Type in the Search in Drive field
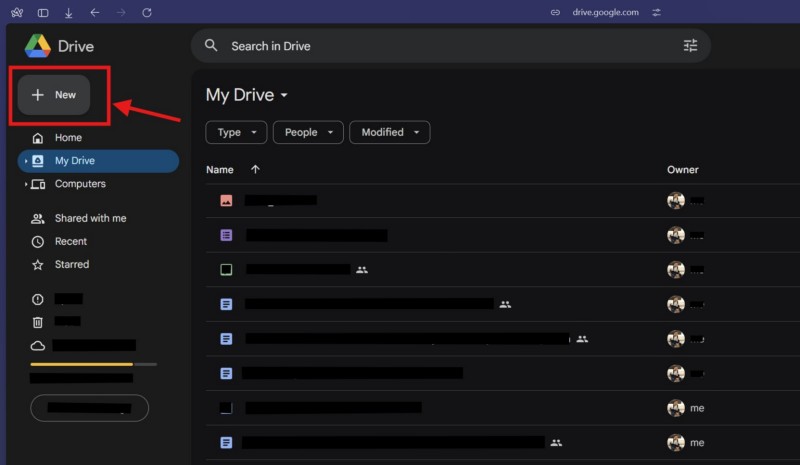 click(440, 46)
